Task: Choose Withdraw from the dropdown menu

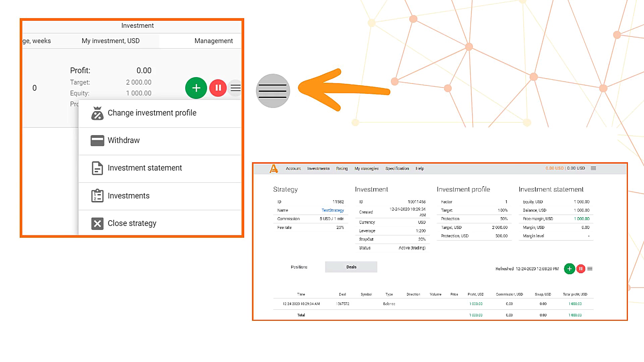Action: coord(123,140)
